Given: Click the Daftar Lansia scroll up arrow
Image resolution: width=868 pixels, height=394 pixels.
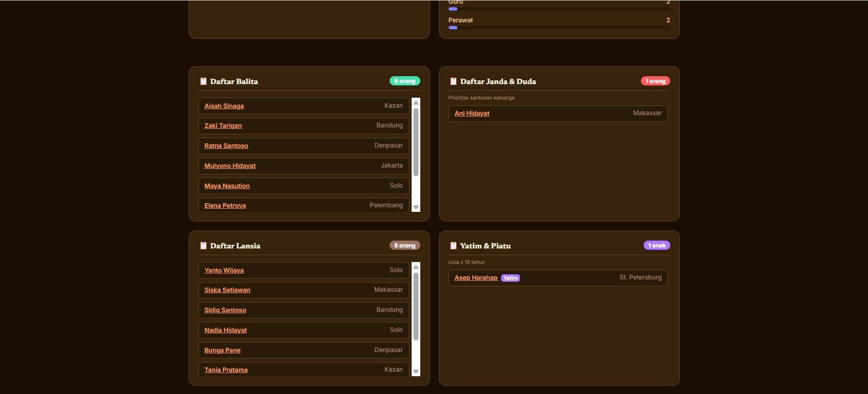Looking at the screenshot, I should pyautogui.click(x=416, y=267).
